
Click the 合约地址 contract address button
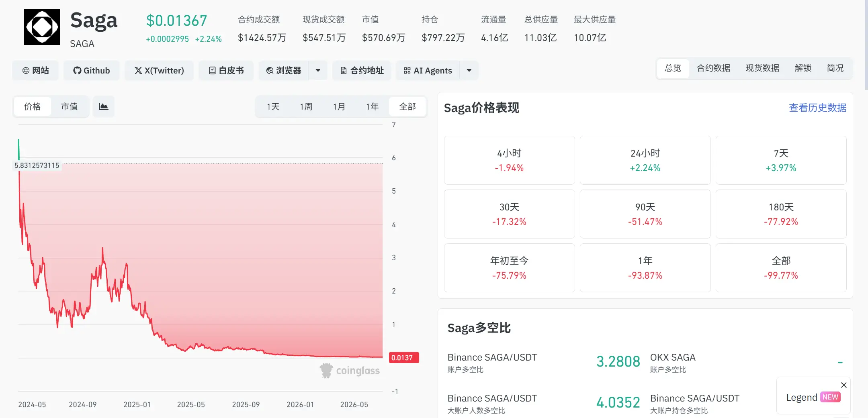(x=362, y=71)
